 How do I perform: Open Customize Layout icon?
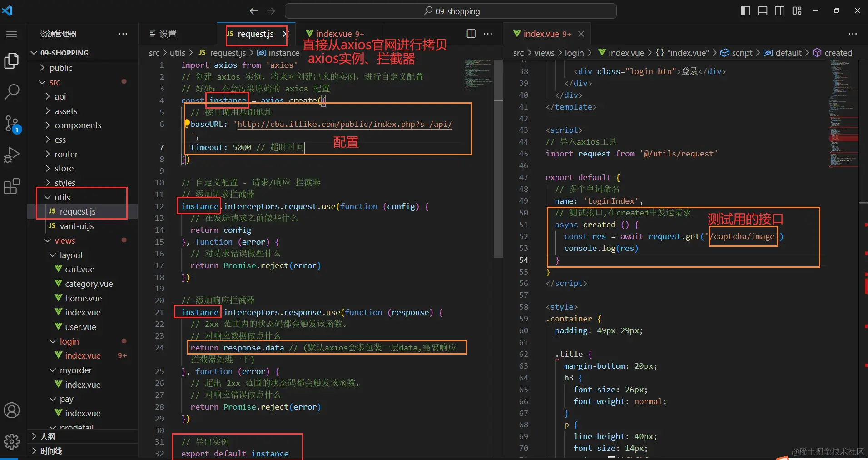coord(797,11)
